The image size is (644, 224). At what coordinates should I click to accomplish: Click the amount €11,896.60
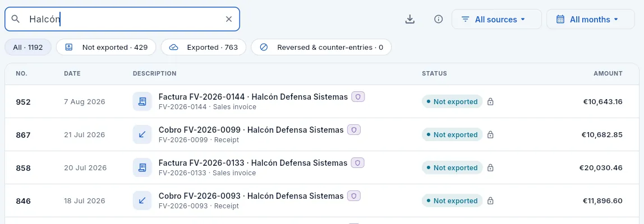[602, 200]
